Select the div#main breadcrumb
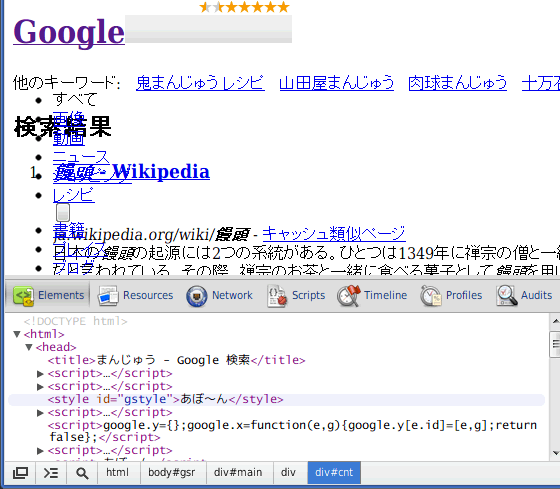The width and height of the screenshot is (560, 489). click(x=238, y=472)
